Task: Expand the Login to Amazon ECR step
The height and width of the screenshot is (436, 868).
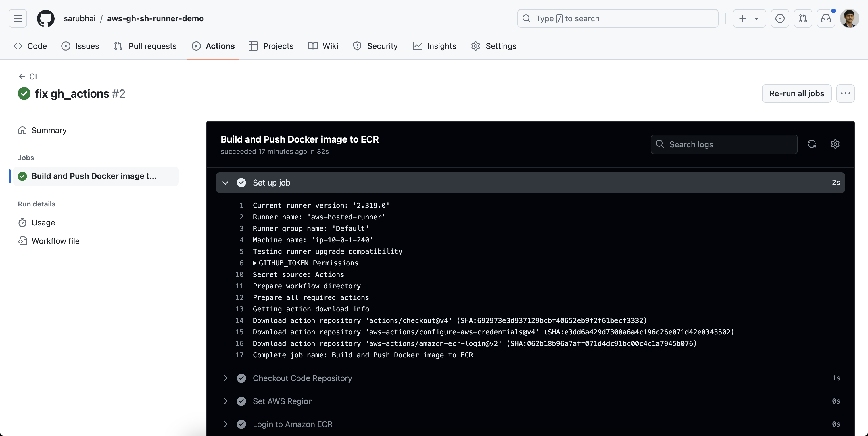Action: (x=225, y=424)
